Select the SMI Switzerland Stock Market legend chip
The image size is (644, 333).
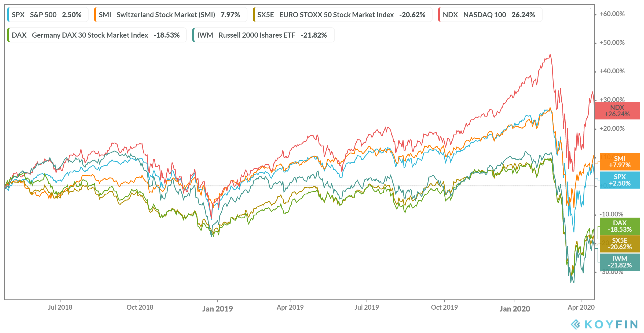pos(170,15)
